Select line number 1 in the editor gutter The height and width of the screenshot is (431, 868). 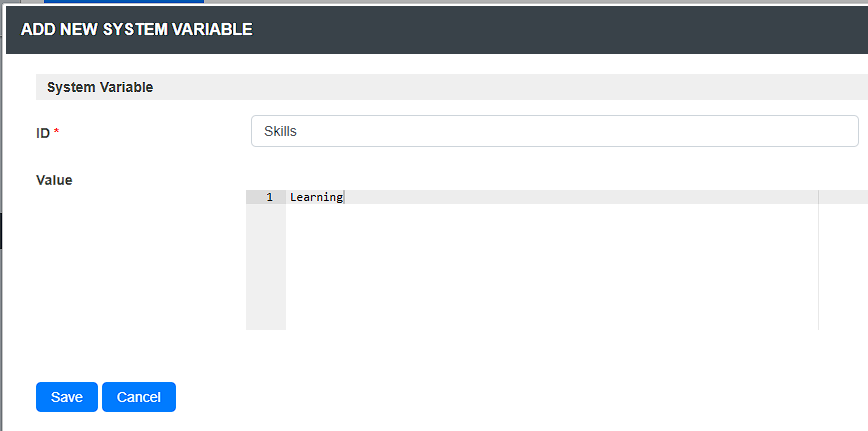coord(269,198)
